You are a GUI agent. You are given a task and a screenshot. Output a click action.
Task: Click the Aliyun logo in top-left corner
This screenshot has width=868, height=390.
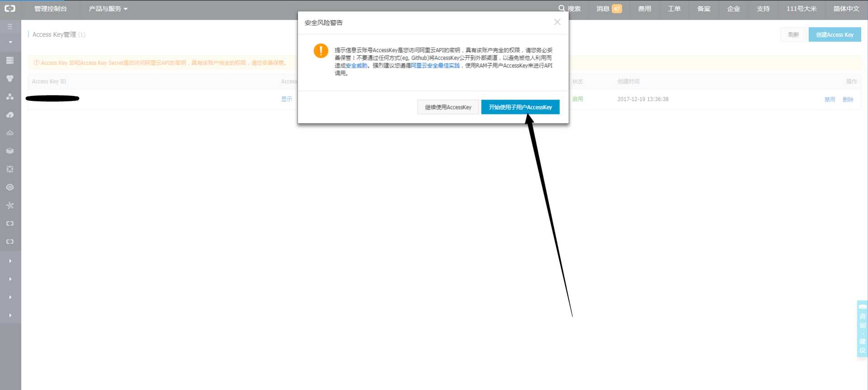click(10, 9)
